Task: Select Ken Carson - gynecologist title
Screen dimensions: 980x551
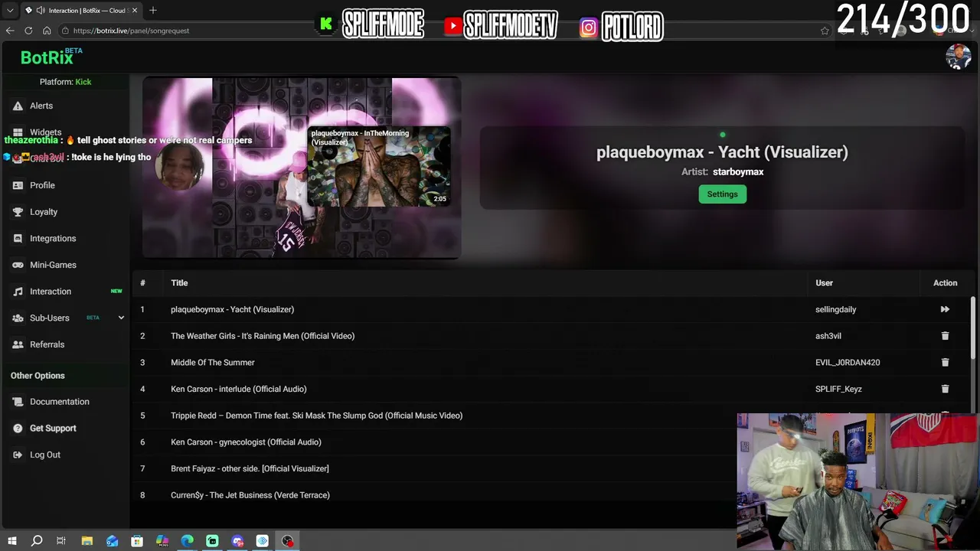Action: tap(246, 442)
